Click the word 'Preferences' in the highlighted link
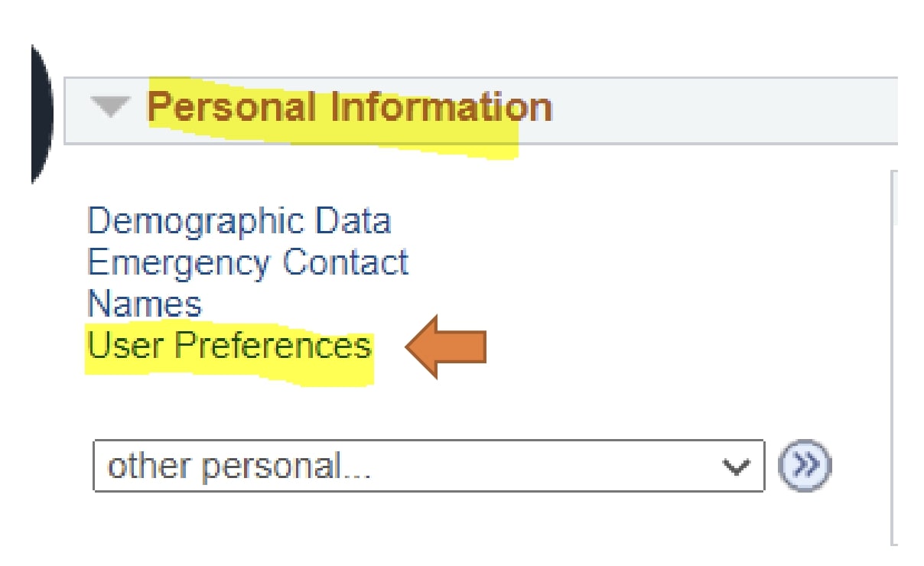Viewport: 924px width, 566px height. click(x=273, y=346)
